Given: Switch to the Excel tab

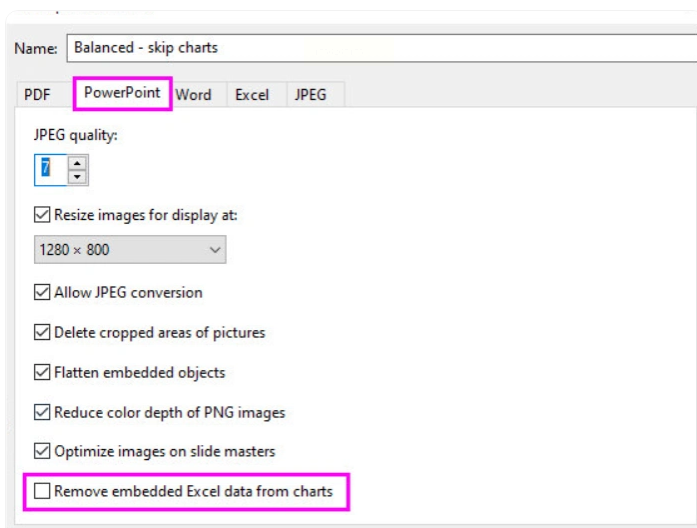Looking at the screenshot, I should pyautogui.click(x=252, y=95).
